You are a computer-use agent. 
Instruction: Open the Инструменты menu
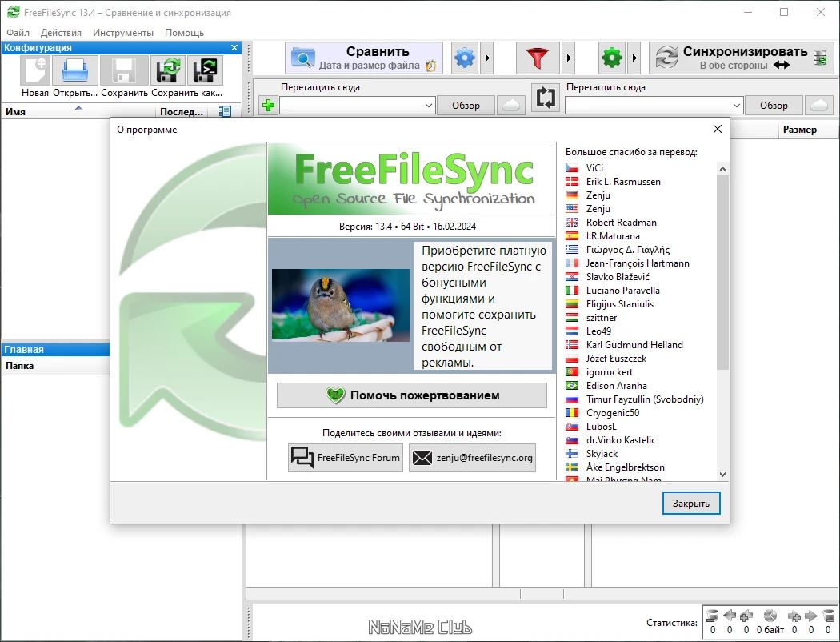tap(122, 33)
